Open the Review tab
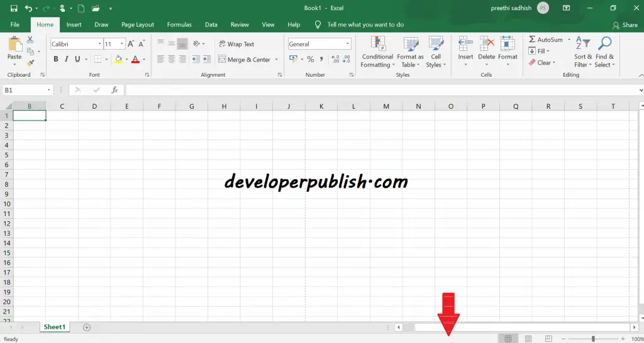Viewport: 644px width, 343px height. (240, 24)
